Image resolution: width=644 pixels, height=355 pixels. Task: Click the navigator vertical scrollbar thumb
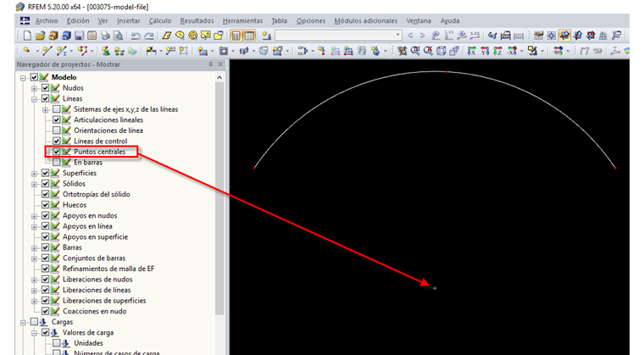click(x=219, y=198)
